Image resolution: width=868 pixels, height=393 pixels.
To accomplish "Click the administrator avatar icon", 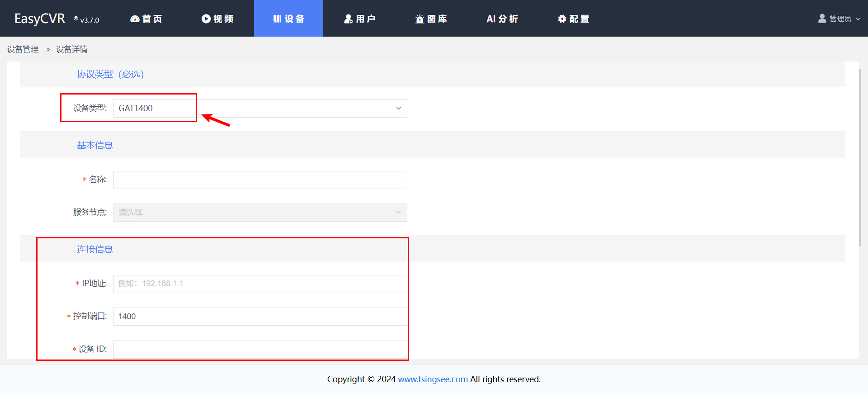I will pos(822,19).
